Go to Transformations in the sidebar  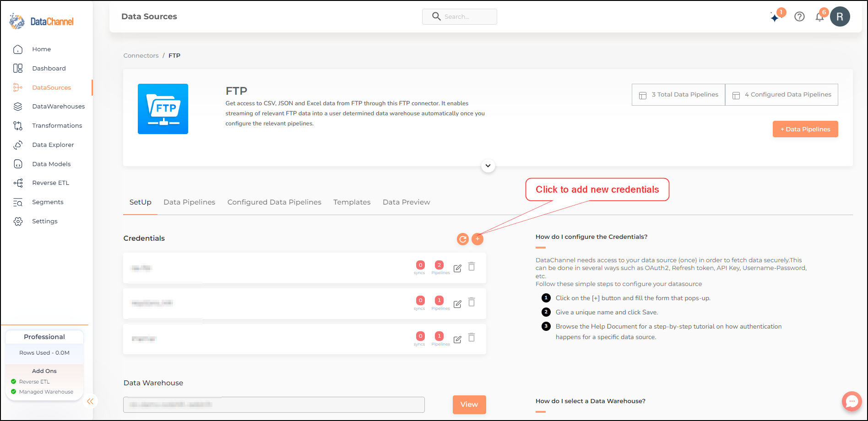pos(57,125)
